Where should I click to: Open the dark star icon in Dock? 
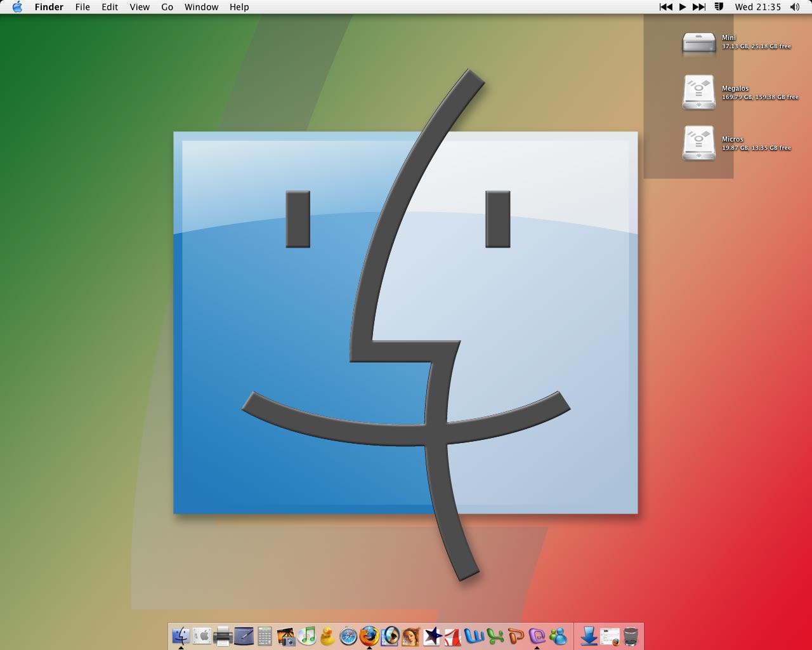[x=432, y=635]
